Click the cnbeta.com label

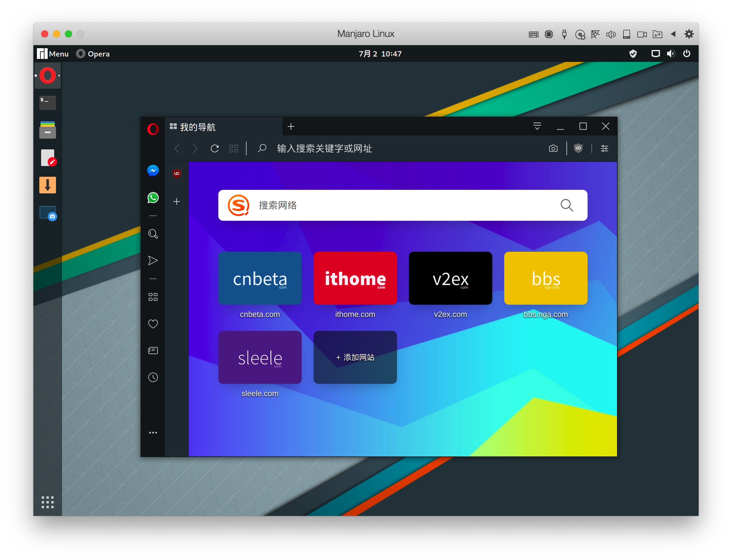[x=260, y=314]
